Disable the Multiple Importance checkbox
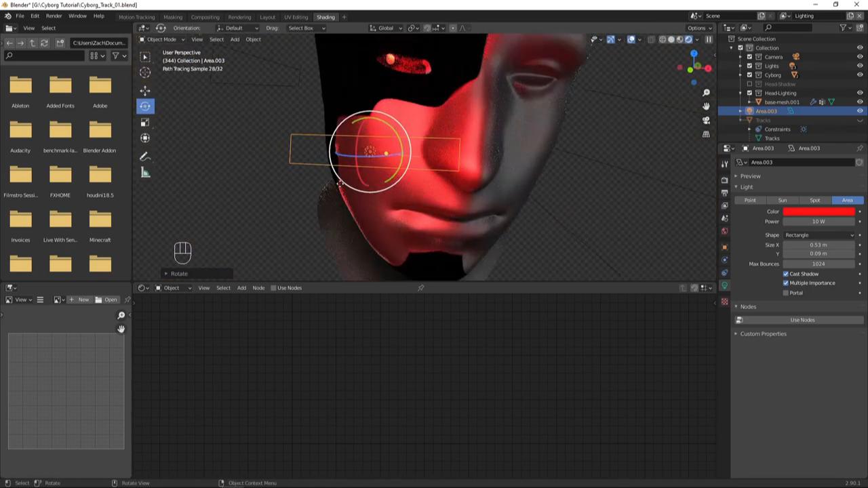Screen dimensions: 868x488 click(786, 283)
